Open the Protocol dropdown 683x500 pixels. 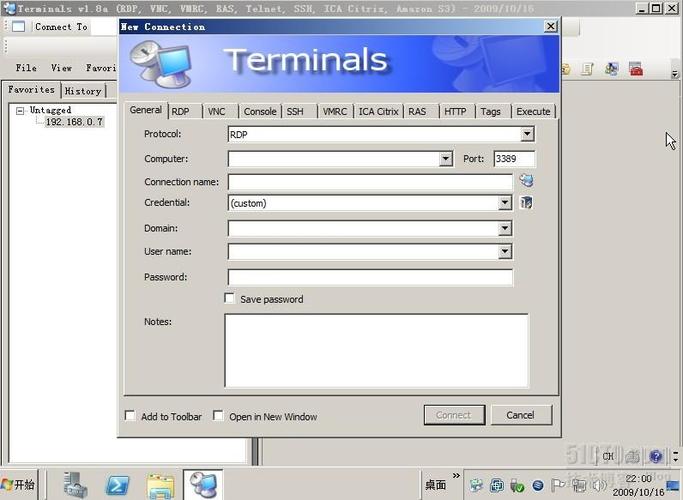point(527,134)
